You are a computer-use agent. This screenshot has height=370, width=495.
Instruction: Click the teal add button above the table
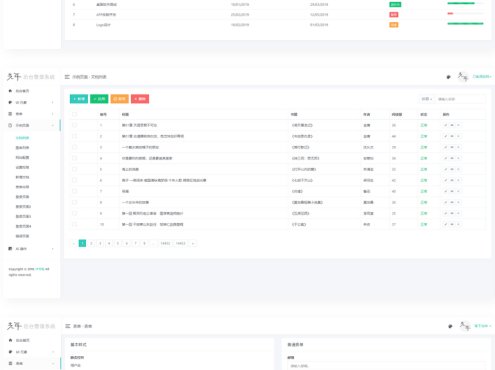click(79, 99)
